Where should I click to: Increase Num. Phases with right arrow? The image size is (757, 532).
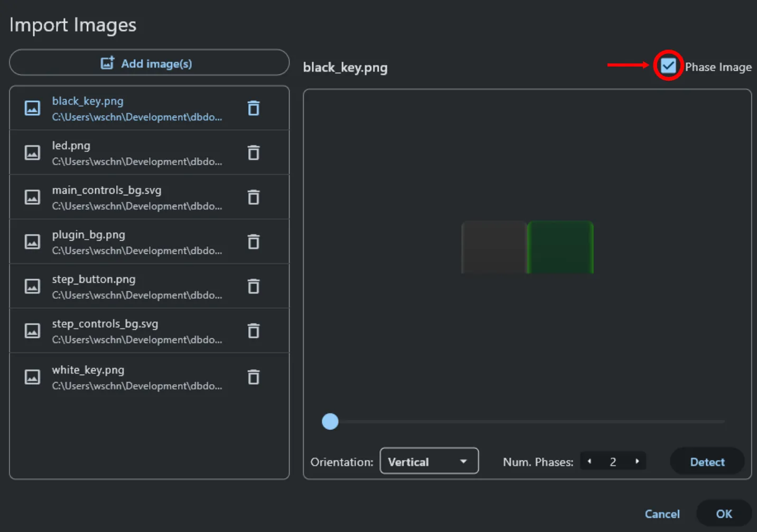pos(637,461)
